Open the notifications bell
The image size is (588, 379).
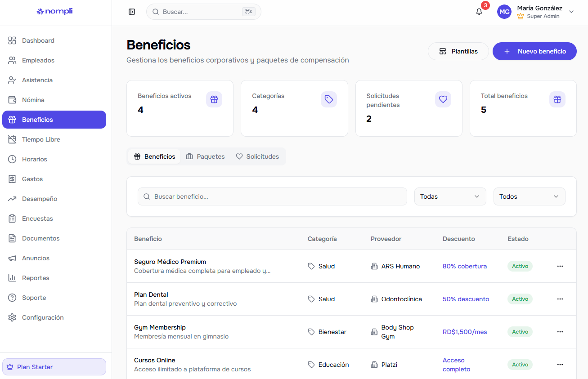pyautogui.click(x=479, y=12)
